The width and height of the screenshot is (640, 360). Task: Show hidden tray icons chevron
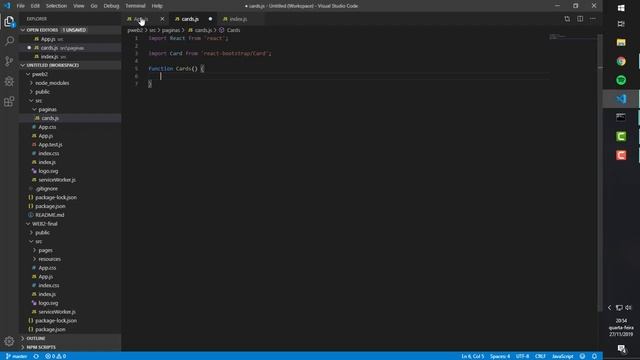pos(609,308)
